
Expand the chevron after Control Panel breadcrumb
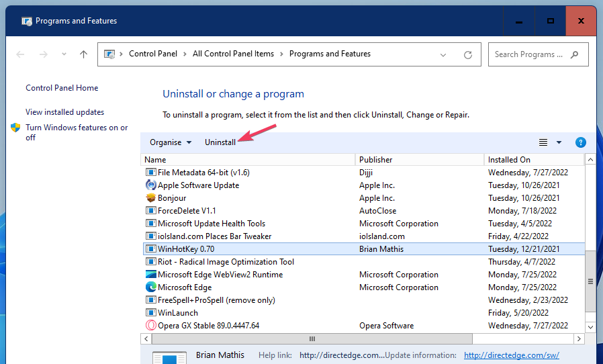[x=185, y=54]
